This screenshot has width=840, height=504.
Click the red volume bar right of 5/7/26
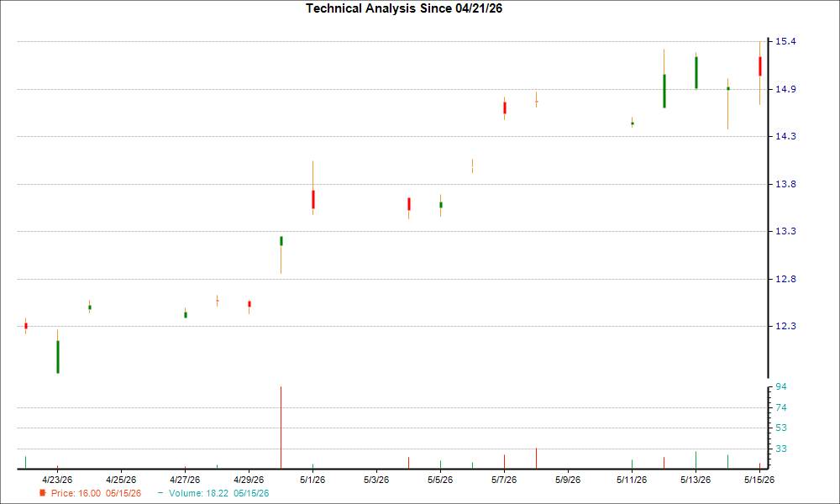pyautogui.click(x=536, y=459)
